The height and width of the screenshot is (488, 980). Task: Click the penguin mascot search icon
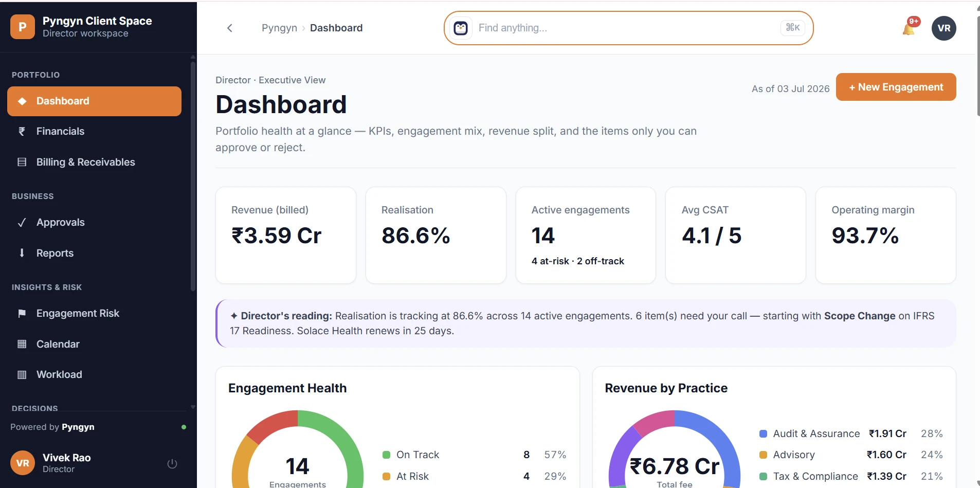pos(461,28)
